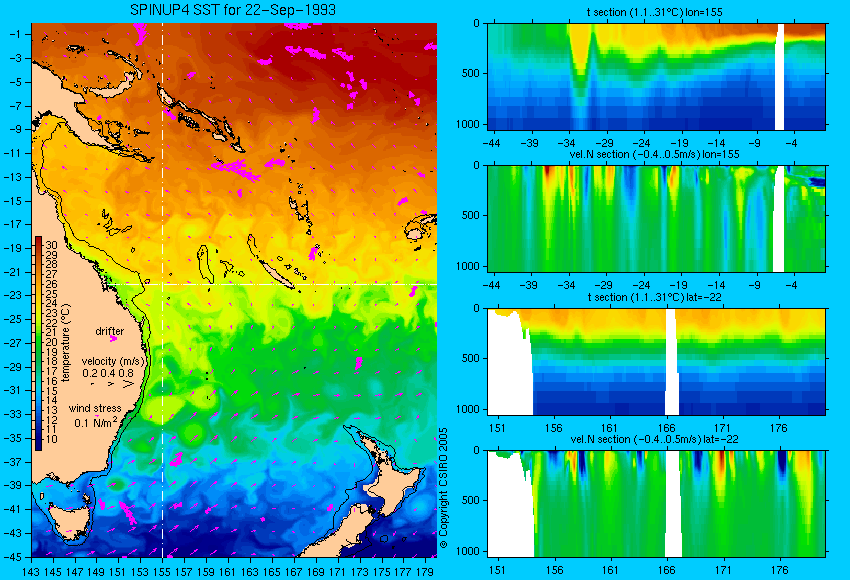Click depth label '1000' on lon=155 temperature section
The width and height of the screenshot is (850, 580).
click(x=468, y=125)
